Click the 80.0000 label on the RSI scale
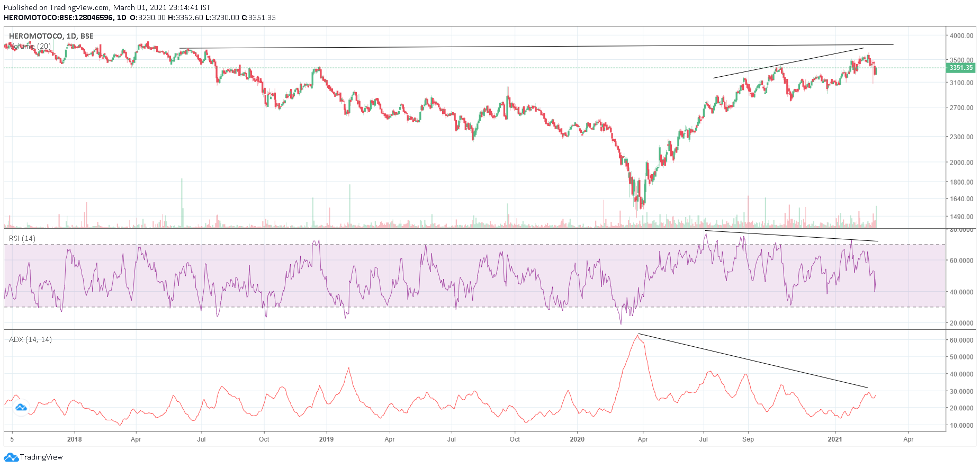Viewport: 980px width, 468px height. coord(961,230)
